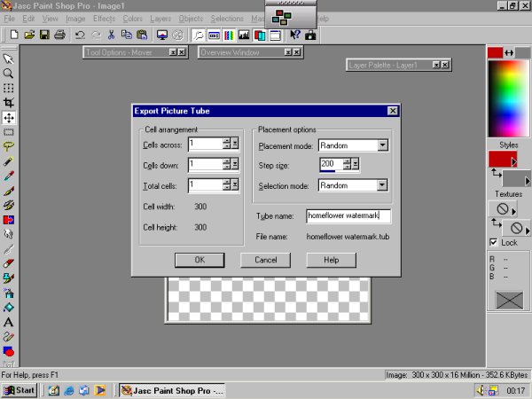
Task: Open the Selection mode dropdown
Action: click(382, 185)
